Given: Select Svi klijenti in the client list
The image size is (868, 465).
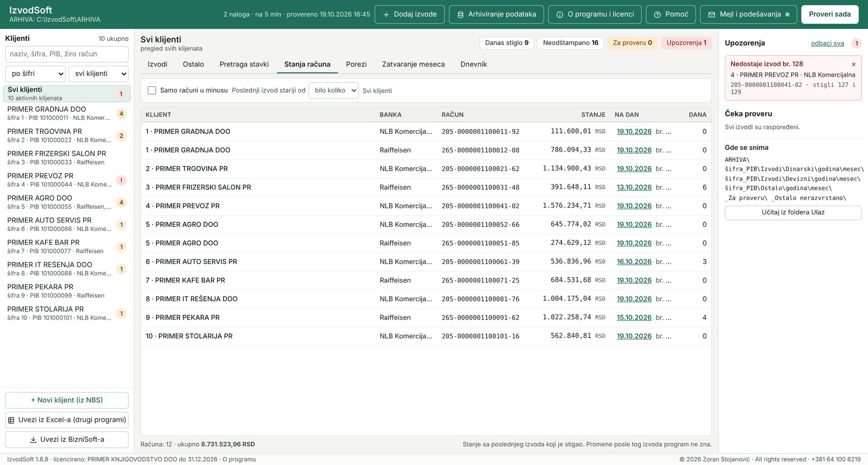Looking at the screenshot, I should coord(67,94).
